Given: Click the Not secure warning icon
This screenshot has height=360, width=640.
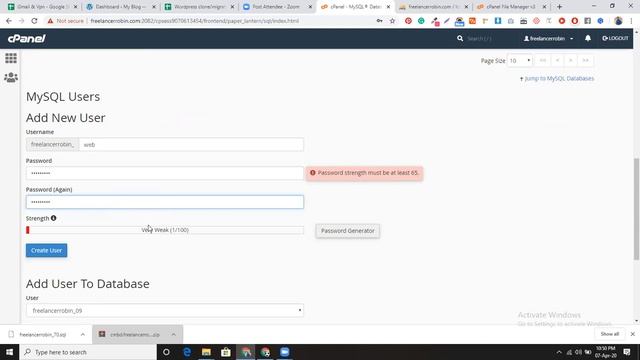Looking at the screenshot, I should click(x=50, y=21).
